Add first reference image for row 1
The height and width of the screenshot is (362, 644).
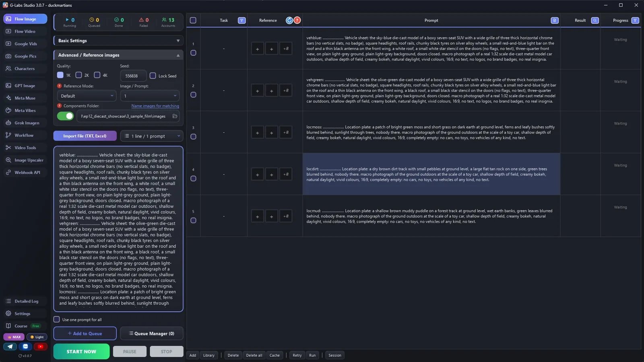point(258,49)
